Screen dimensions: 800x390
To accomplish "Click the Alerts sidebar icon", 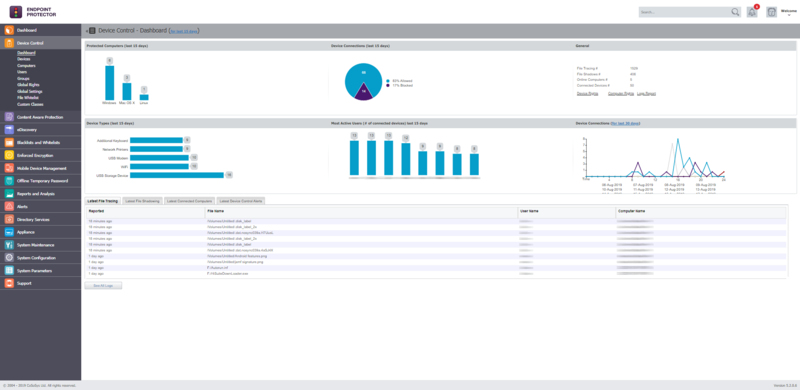I will tap(9, 206).
